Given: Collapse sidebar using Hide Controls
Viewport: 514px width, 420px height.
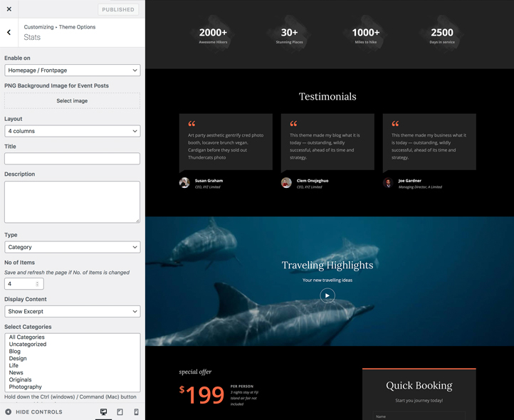Looking at the screenshot, I should [33, 411].
